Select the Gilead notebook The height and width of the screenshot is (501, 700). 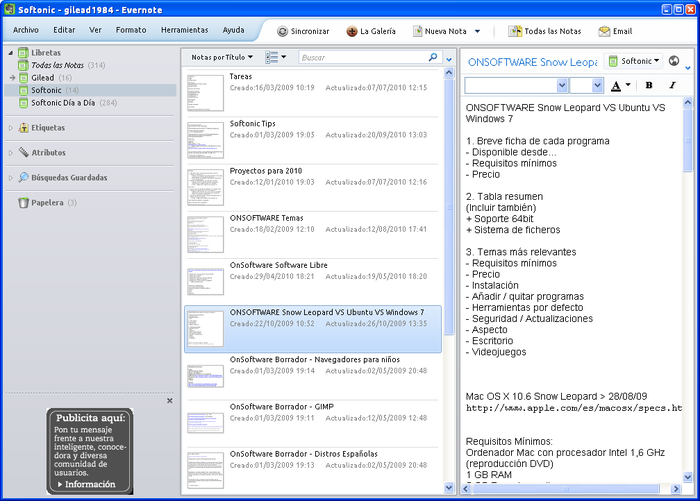coord(45,78)
